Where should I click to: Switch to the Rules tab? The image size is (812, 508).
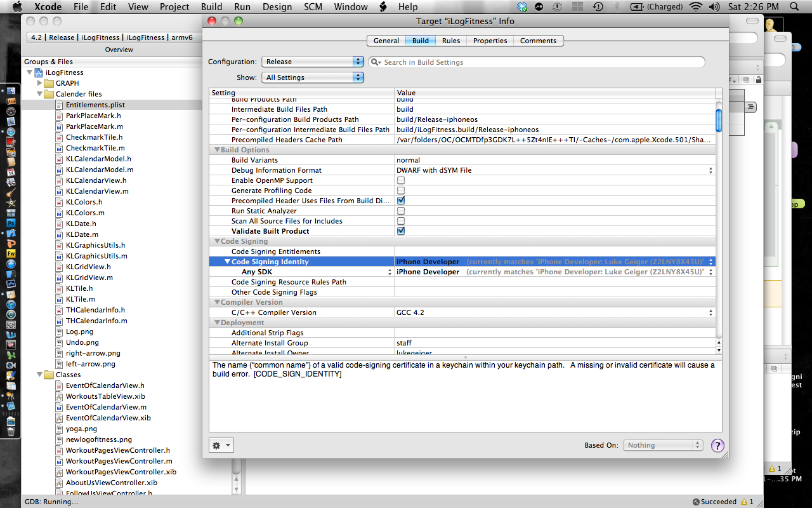(451, 41)
